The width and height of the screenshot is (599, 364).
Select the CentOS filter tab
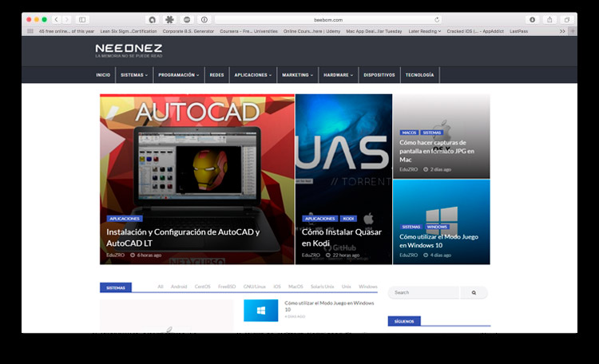click(203, 287)
